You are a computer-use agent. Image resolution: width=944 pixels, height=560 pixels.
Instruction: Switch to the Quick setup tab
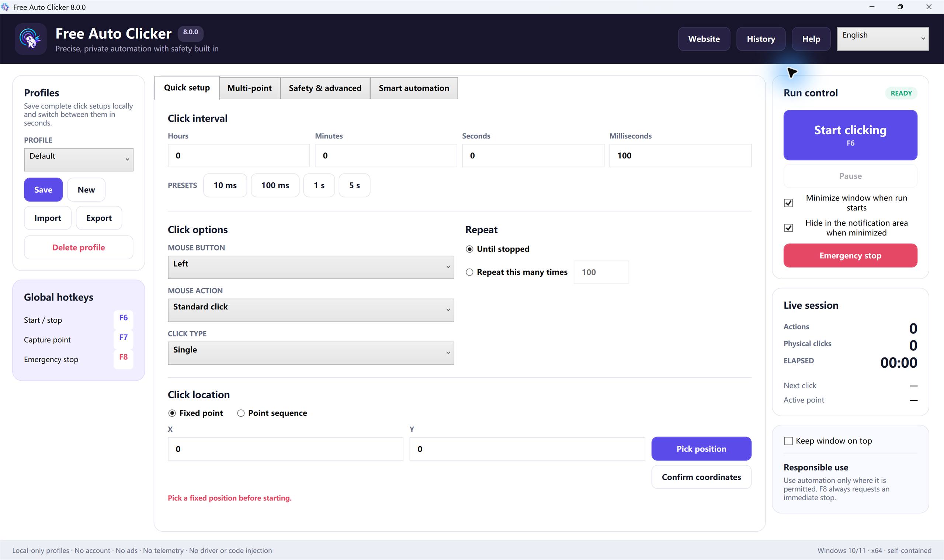(187, 88)
